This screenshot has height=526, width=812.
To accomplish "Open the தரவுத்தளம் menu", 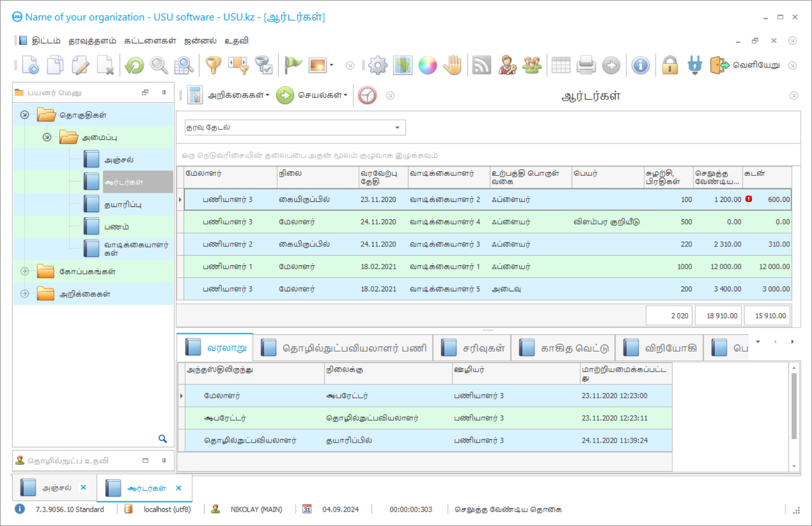I will tap(92, 41).
